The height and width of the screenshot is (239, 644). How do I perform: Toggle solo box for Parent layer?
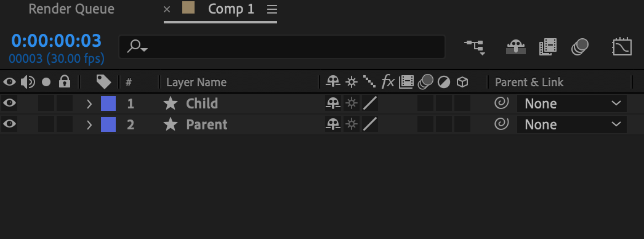click(46, 124)
